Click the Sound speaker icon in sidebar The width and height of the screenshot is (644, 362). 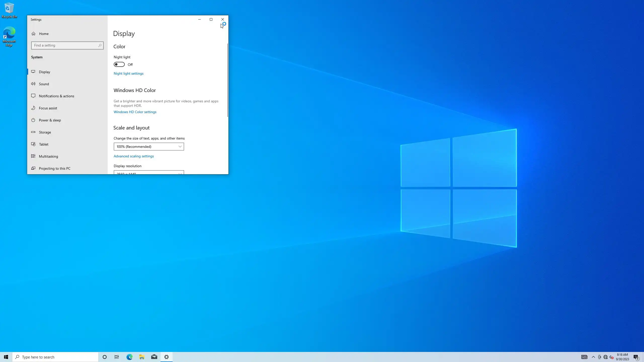[x=33, y=84]
